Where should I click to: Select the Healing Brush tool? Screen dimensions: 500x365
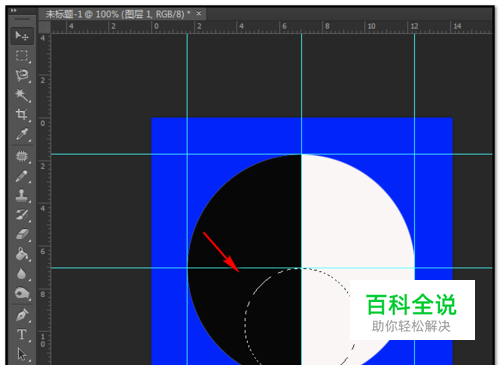[x=22, y=156]
